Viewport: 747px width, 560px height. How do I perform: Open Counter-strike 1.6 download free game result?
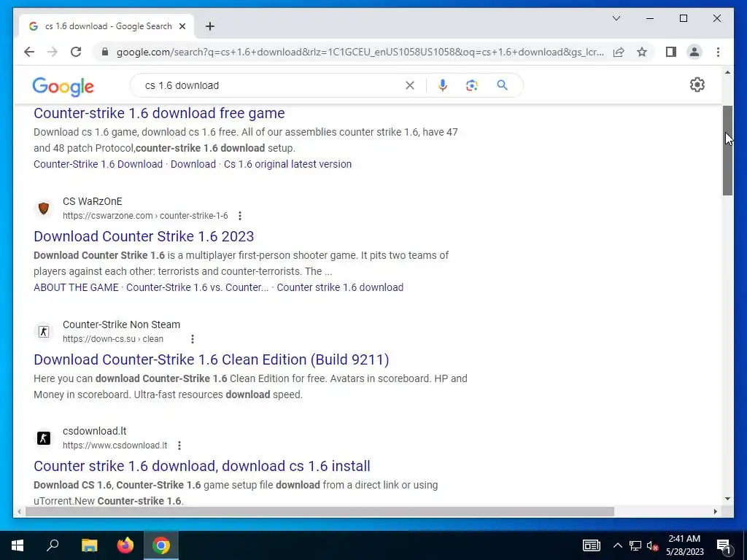[159, 113]
